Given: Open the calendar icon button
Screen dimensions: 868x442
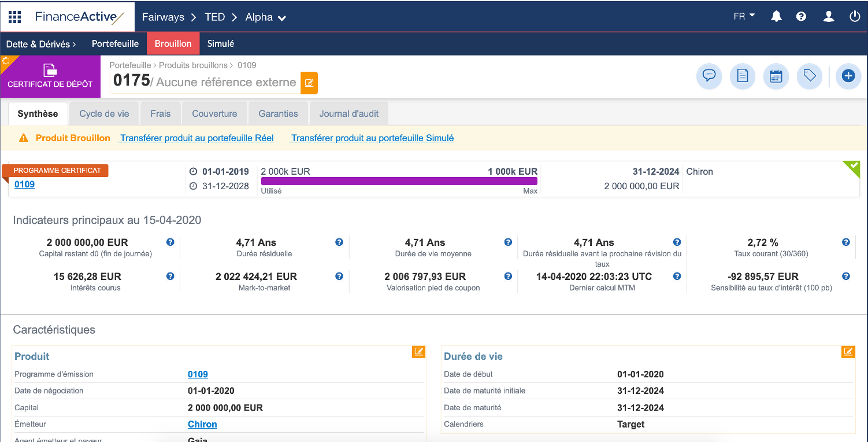Looking at the screenshot, I should click(x=776, y=76).
